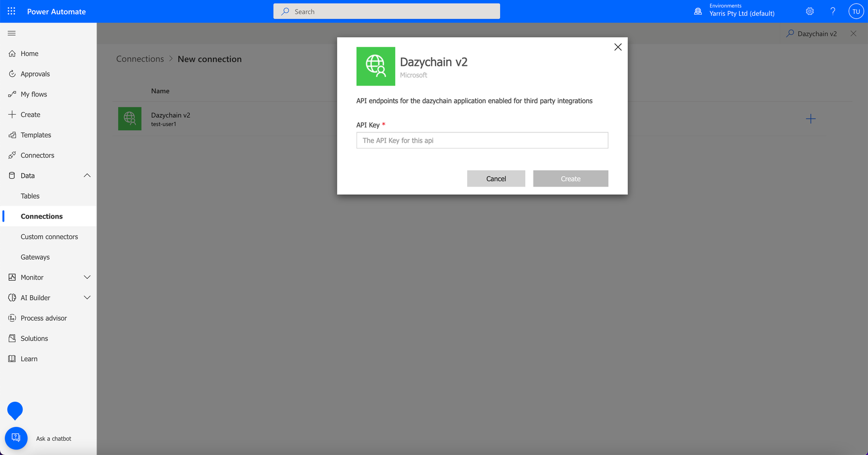
Task: Add Dazychain v2 connection with plus icon
Action: [811, 119]
